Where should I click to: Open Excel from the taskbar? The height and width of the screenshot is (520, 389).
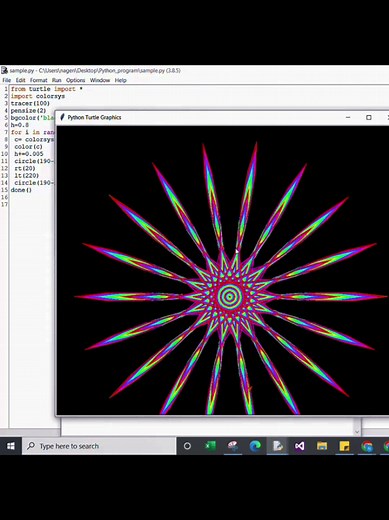[210, 446]
